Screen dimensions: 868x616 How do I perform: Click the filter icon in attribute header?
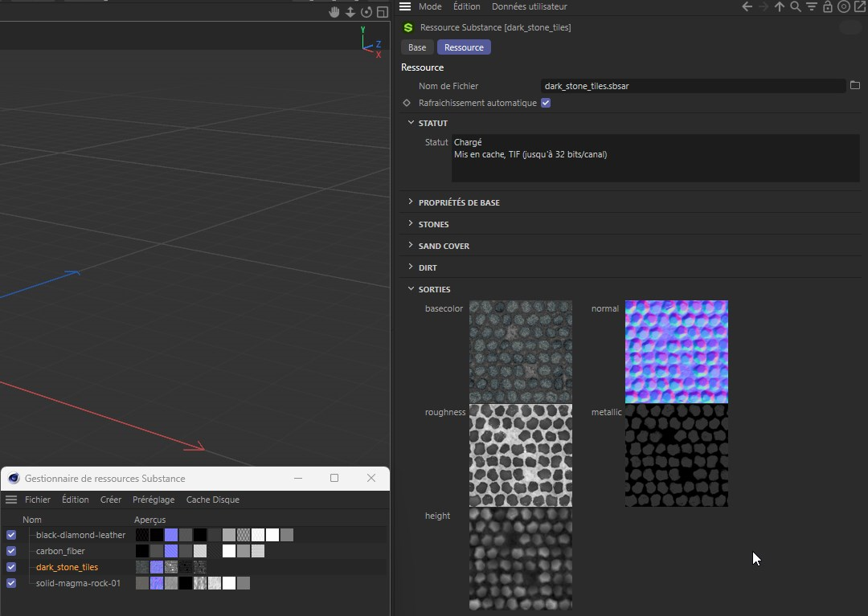[812, 6]
